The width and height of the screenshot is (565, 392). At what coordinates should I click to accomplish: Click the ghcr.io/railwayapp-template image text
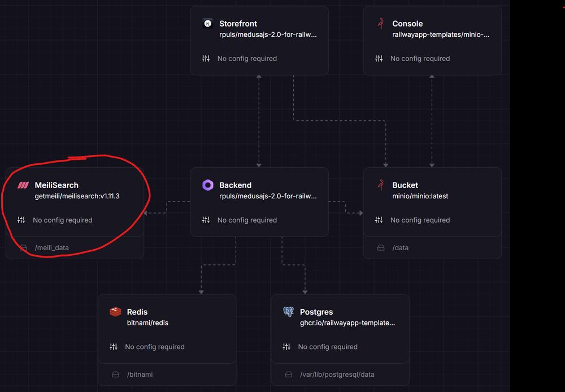[x=347, y=323]
